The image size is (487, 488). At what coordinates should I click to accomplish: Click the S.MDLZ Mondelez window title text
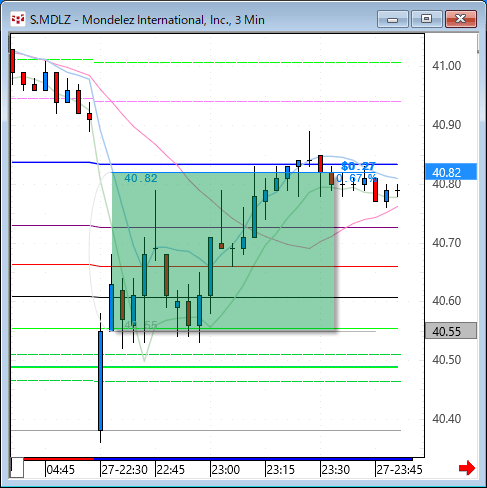click(147, 20)
